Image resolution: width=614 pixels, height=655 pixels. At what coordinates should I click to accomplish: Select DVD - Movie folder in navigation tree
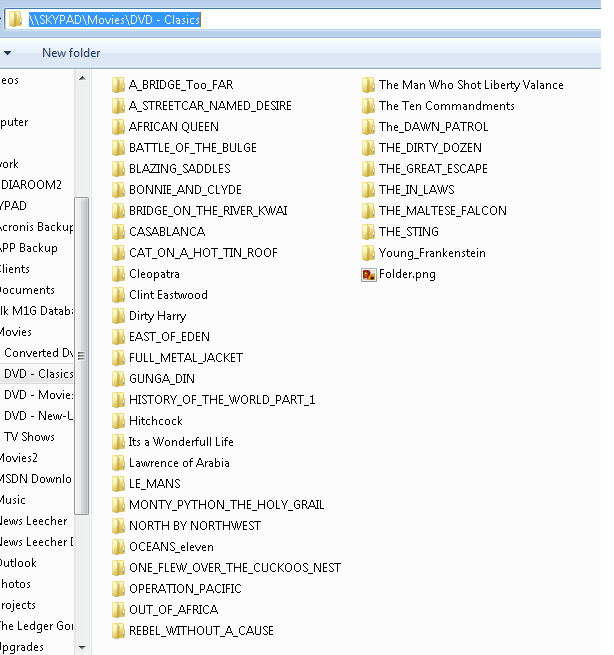[x=38, y=395]
